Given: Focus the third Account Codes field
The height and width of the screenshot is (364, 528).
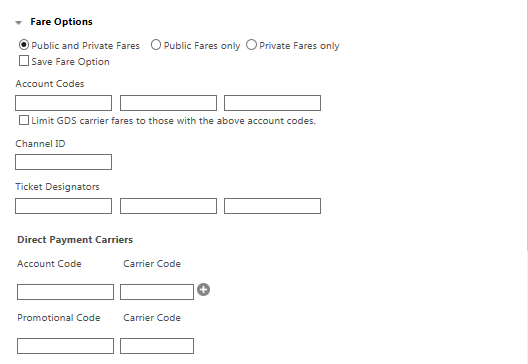Looking at the screenshot, I should point(272,103).
